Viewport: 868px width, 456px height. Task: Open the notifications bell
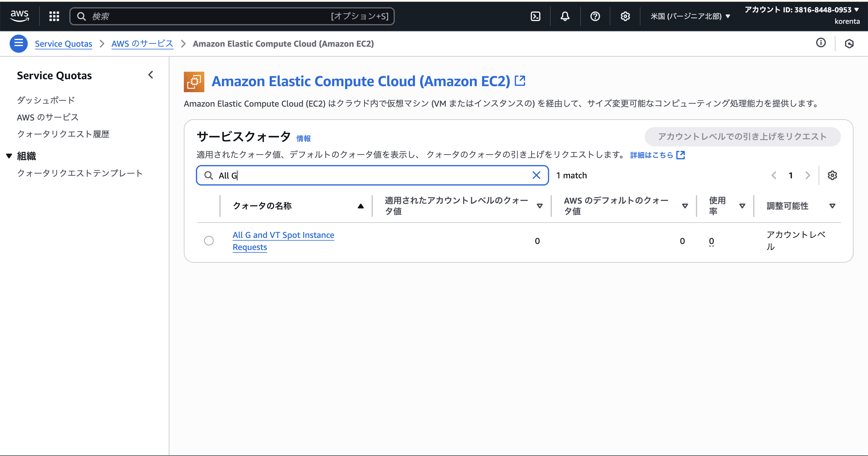pyautogui.click(x=565, y=16)
